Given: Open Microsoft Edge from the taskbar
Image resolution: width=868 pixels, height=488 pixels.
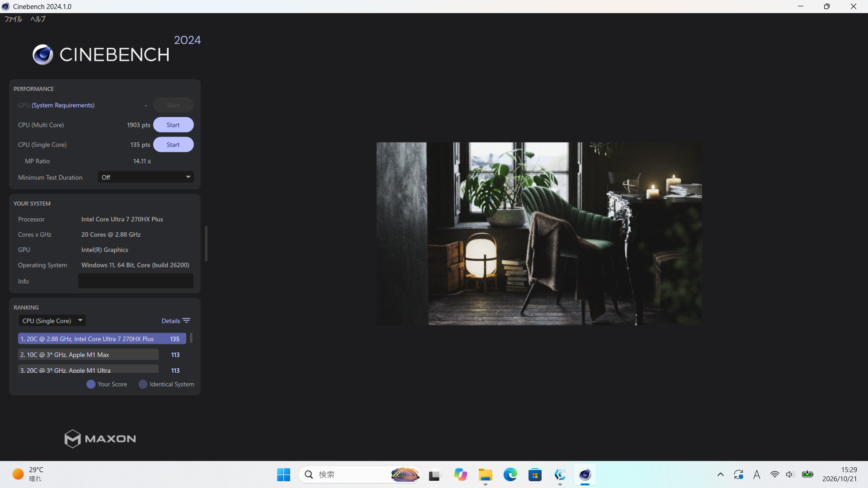Looking at the screenshot, I should (x=510, y=474).
